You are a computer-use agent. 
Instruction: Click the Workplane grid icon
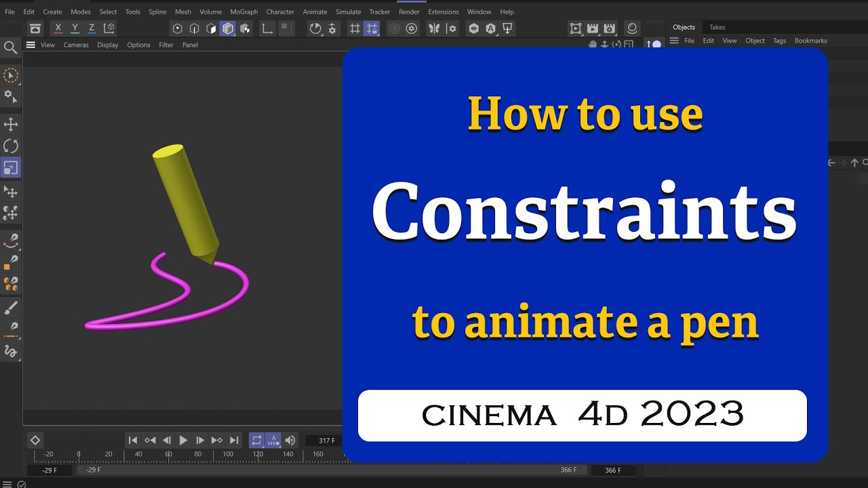(x=355, y=28)
